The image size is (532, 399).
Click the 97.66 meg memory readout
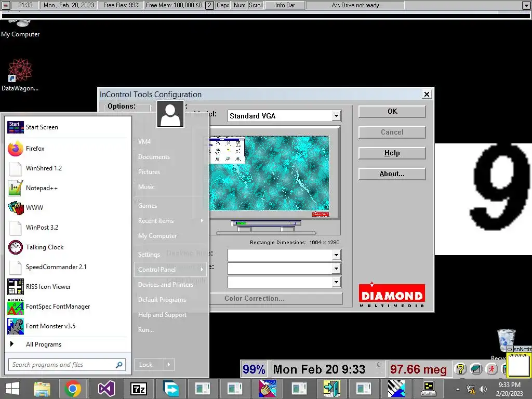click(x=418, y=369)
